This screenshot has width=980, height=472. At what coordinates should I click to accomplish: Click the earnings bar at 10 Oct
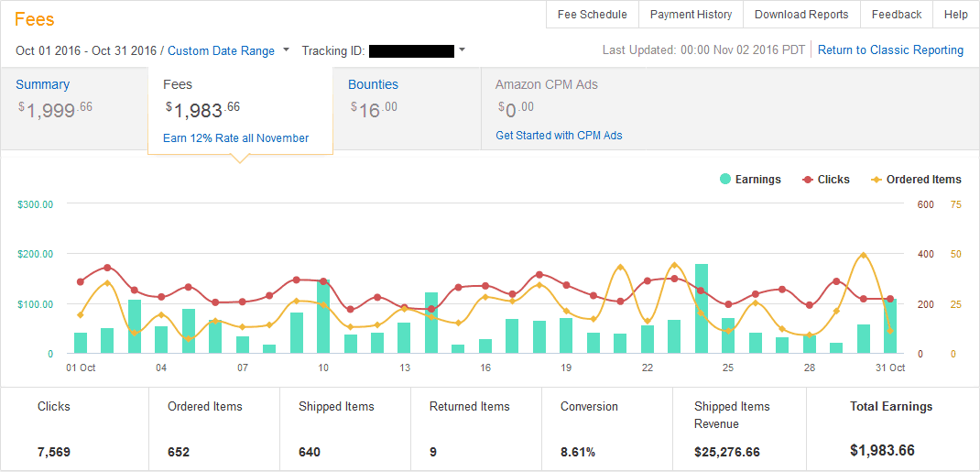[x=323, y=317]
